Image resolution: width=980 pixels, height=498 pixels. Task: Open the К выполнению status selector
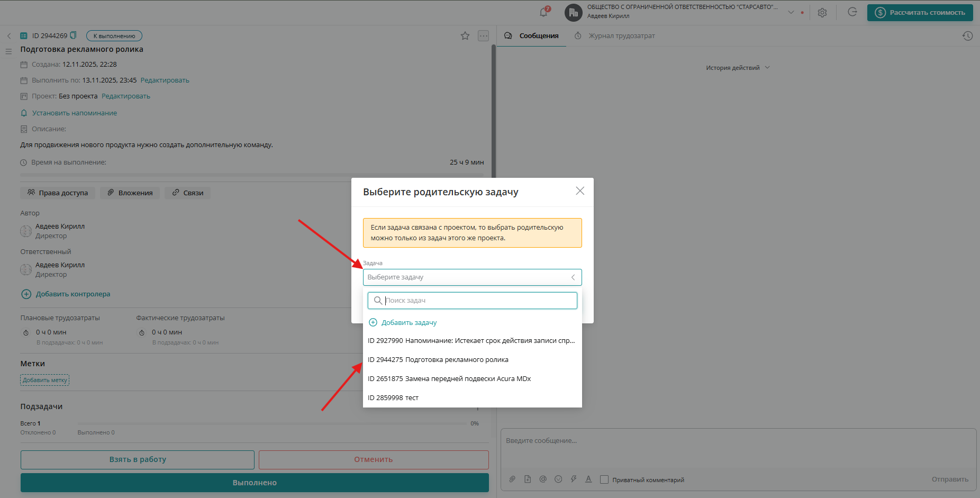click(x=114, y=36)
